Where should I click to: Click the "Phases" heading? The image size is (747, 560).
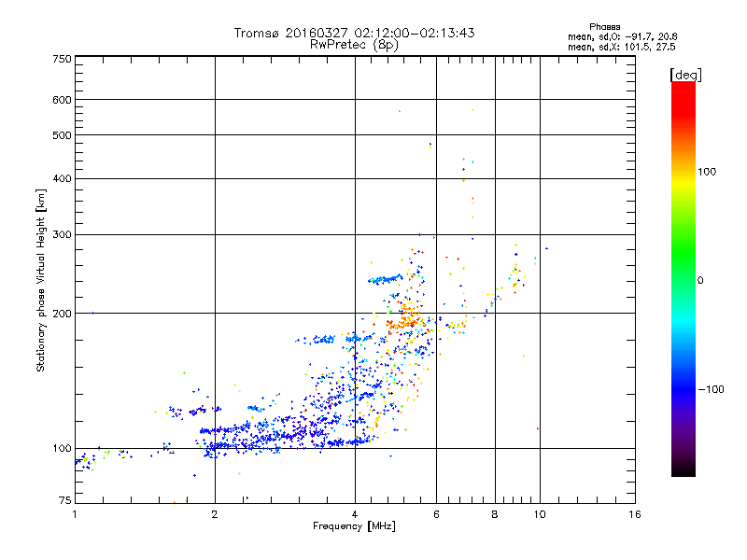(x=604, y=27)
